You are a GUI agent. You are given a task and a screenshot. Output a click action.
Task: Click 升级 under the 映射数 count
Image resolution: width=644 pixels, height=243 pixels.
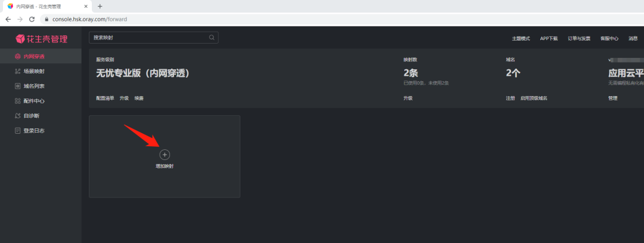[408, 99]
